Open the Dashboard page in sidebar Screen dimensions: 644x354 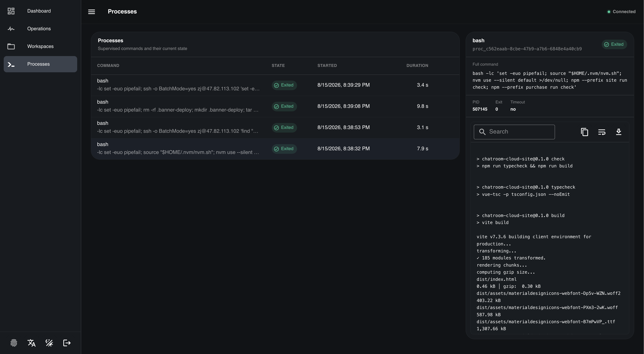point(40,11)
